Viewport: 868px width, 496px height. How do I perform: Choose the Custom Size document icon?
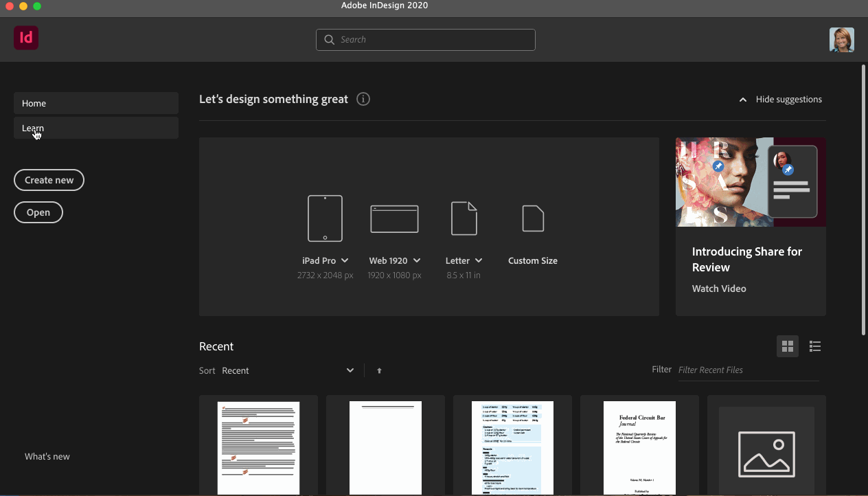533,218
